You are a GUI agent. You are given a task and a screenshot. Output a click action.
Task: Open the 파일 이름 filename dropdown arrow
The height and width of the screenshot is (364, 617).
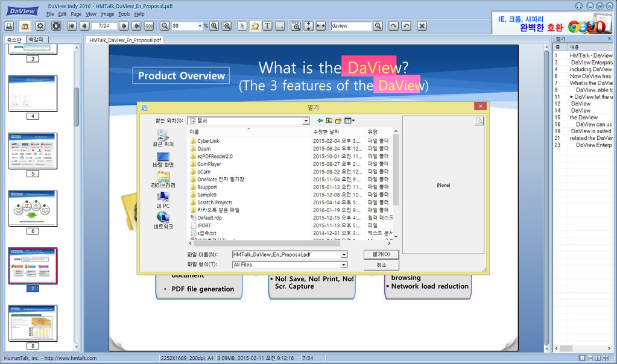344,255
